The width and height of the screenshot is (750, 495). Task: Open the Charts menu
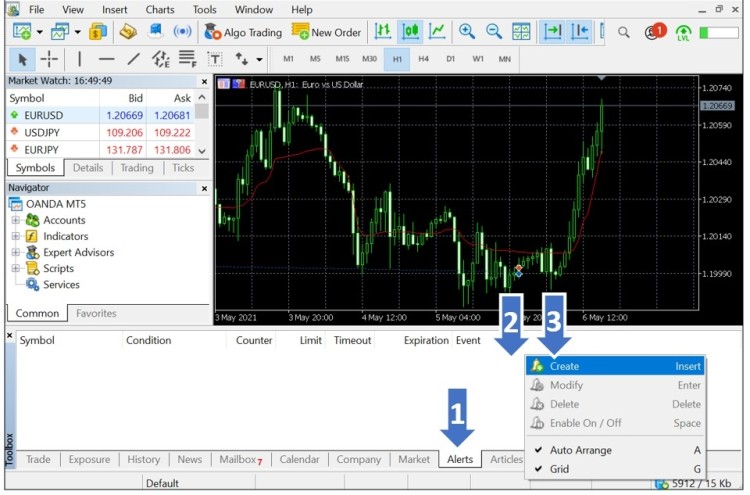pyautogui.click(x=159, y=9)
